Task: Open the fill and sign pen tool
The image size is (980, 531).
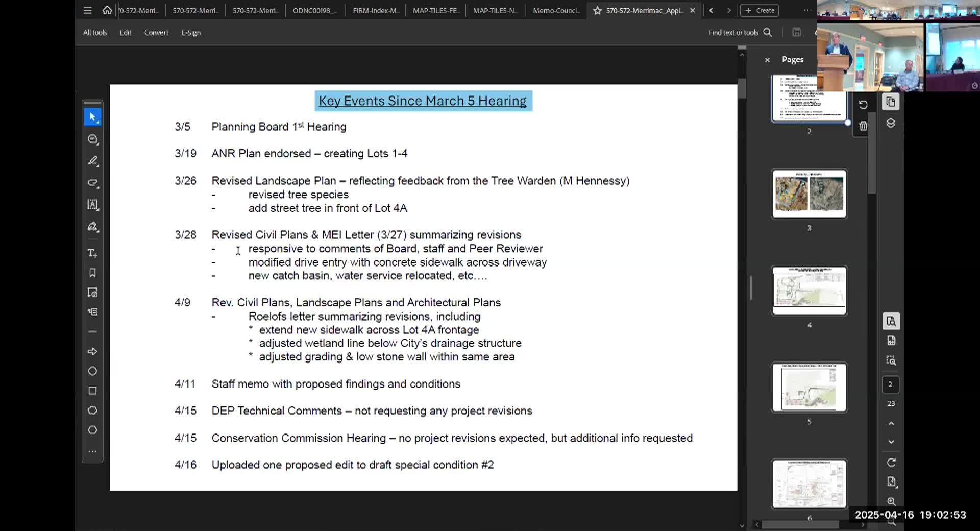Action: point(92,227)
